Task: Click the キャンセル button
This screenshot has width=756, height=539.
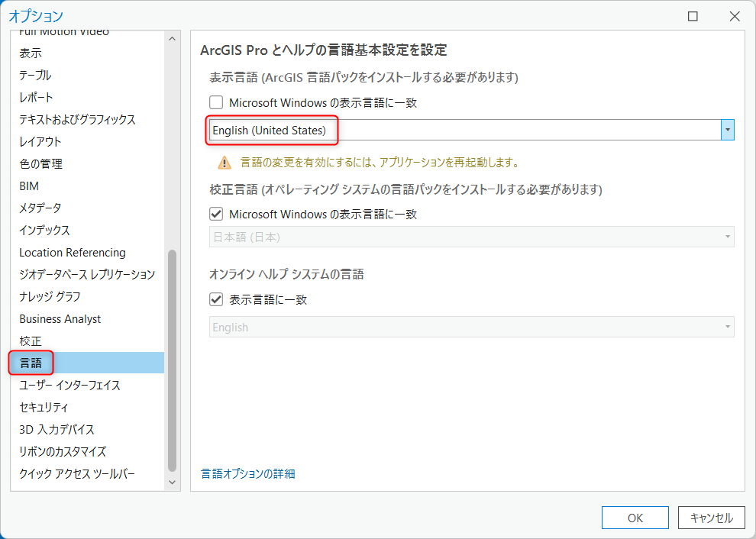Action: tap(712, 518)
